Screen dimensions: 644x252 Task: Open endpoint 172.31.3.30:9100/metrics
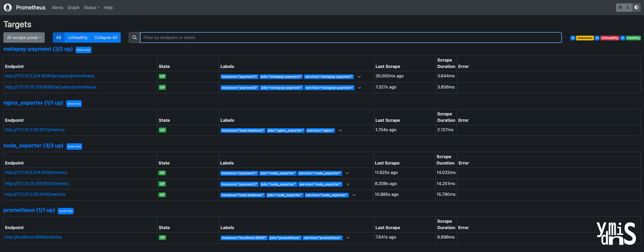click(x=35, y=194)
